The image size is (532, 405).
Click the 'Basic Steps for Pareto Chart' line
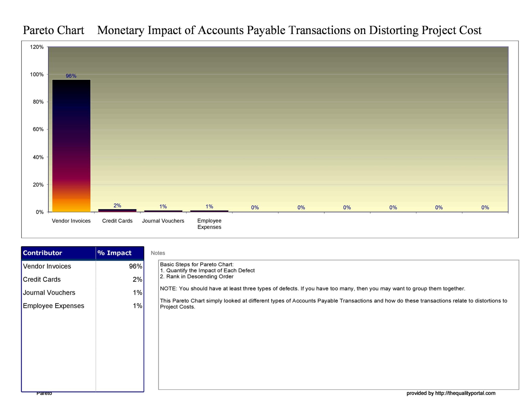[x=197, y=264]
